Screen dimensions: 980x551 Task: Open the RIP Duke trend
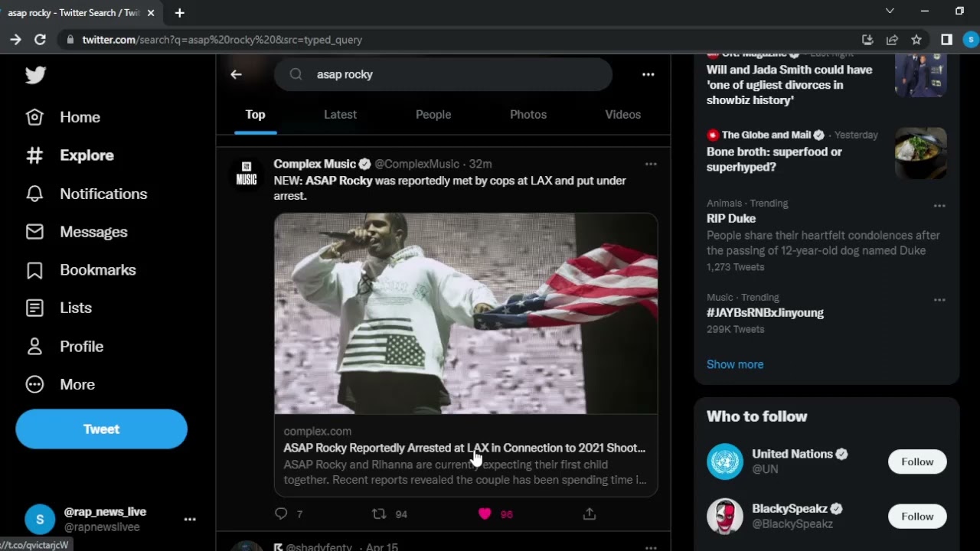[731, 219]
